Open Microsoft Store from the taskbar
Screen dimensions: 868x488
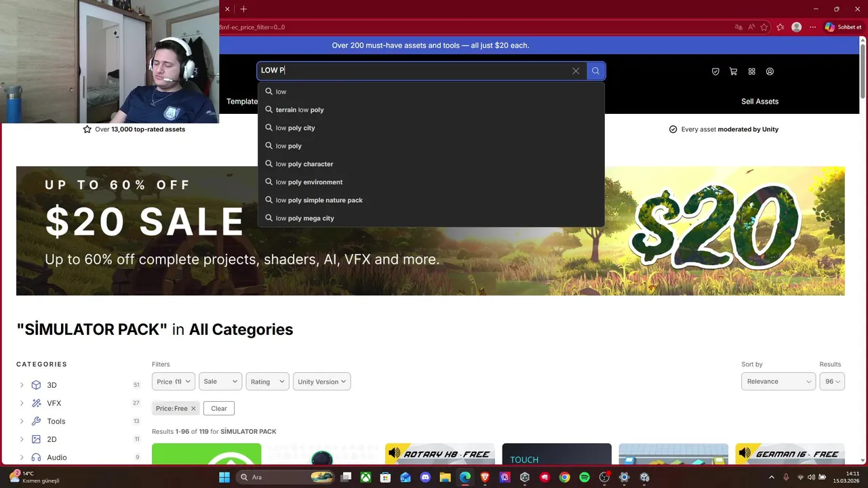(x=385, y=477)
